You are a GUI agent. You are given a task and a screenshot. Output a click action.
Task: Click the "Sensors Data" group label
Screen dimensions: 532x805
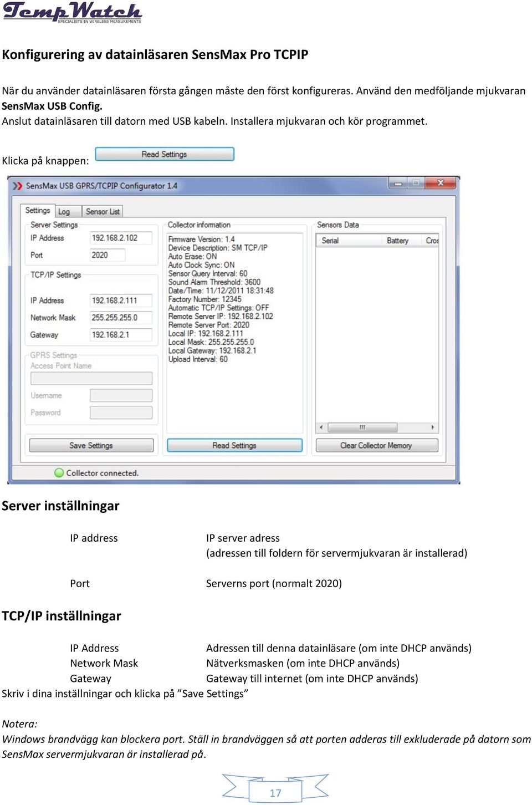pyautogui.click(x=338, y=225)
